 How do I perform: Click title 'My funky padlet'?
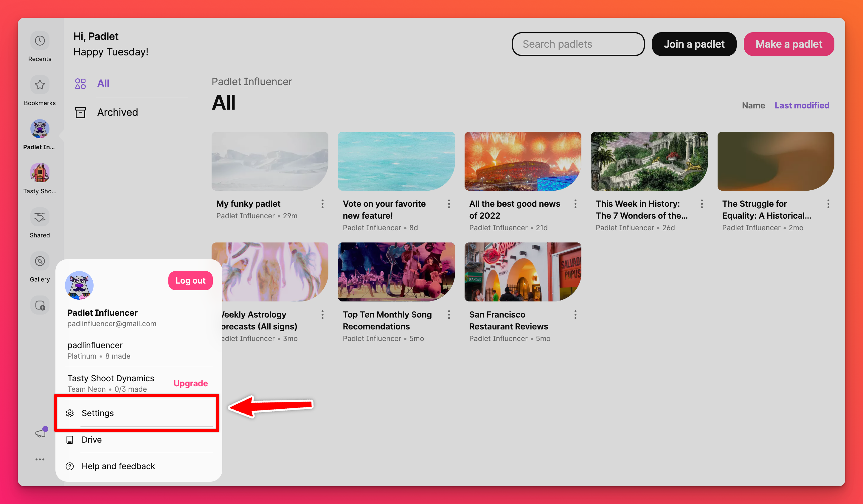coord(248,204)
